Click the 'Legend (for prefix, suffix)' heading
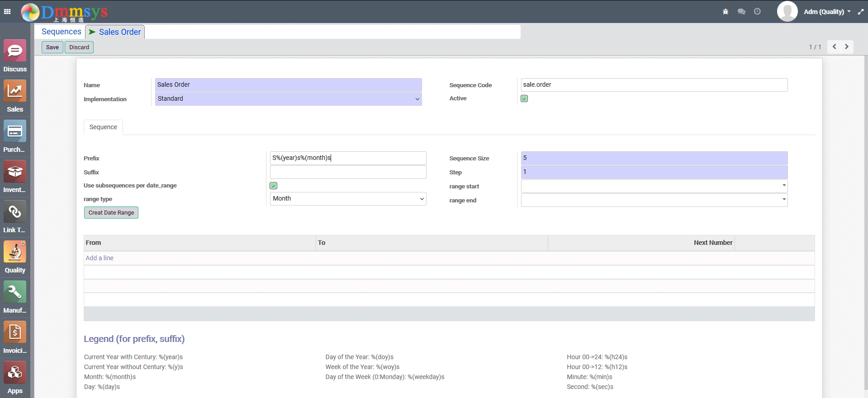This screenshot has height=398, width=868. (134, 339)
